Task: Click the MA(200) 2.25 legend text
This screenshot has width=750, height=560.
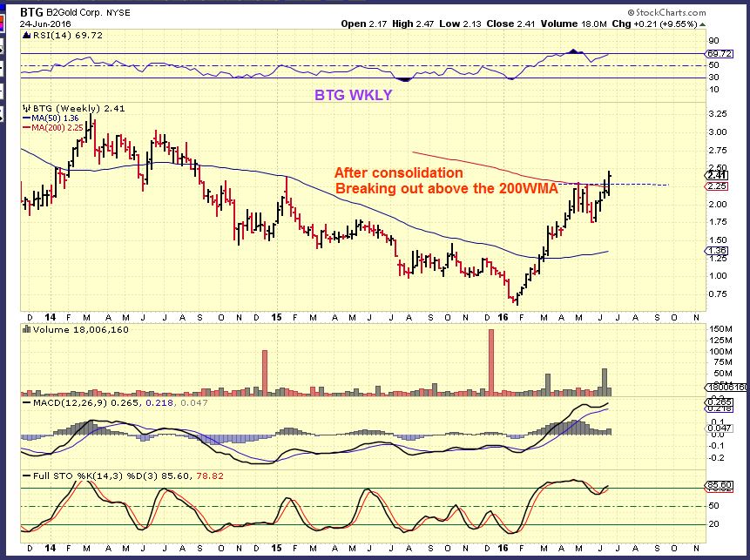Action: (x=57, y=128)
